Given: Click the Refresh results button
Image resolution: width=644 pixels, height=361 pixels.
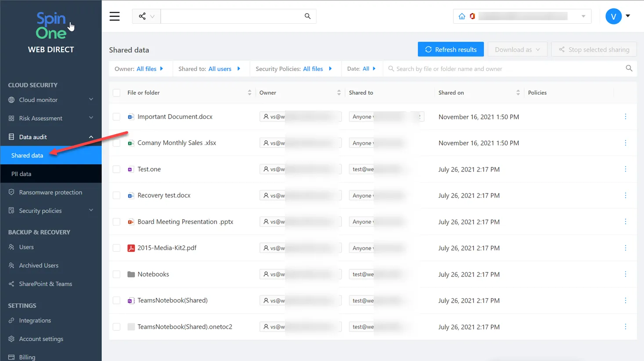Looking at the screenshot, I should pyautogui.click(x=450, y=49).
